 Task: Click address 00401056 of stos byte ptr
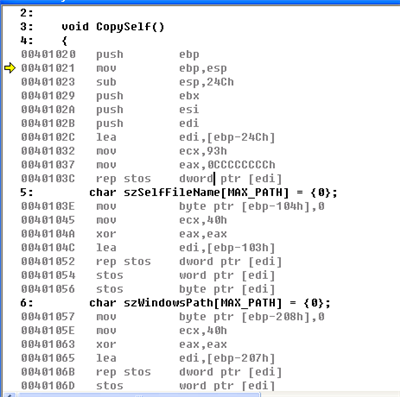point(48,289)
